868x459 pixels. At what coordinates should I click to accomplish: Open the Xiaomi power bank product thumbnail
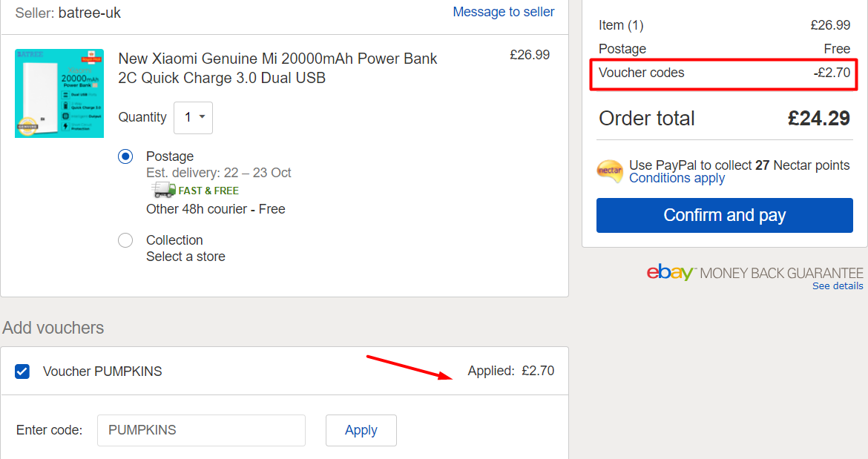point(59,93)
